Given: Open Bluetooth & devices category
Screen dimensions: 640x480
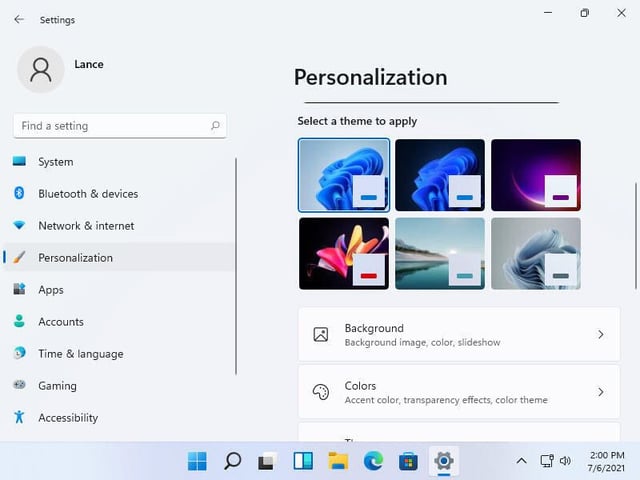Looking at the screenshot, I should click(x=119, y=193).
